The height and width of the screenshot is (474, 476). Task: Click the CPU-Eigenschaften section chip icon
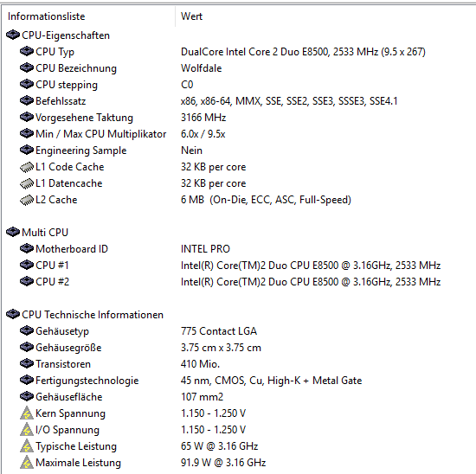coord(13,35)
